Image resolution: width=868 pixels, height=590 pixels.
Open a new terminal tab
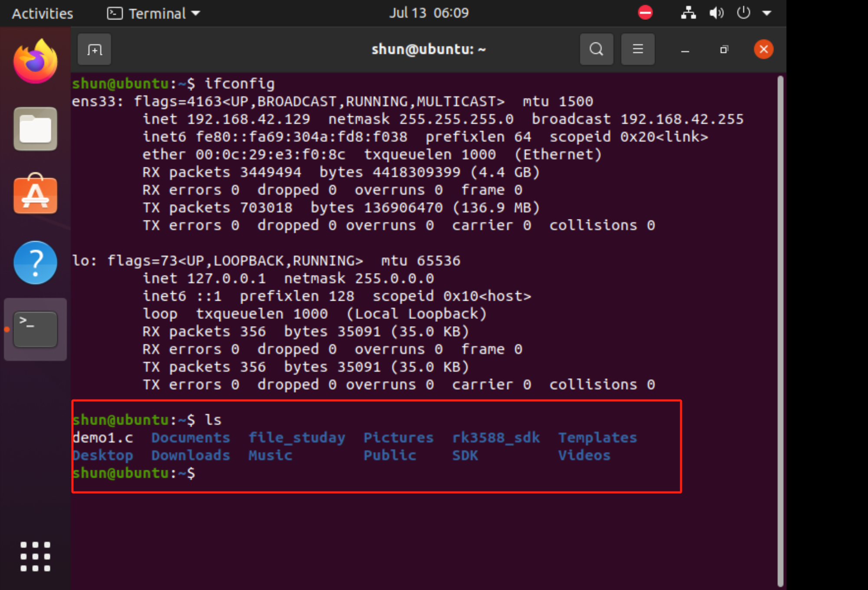pyautogui.click(x=94, y=49)
